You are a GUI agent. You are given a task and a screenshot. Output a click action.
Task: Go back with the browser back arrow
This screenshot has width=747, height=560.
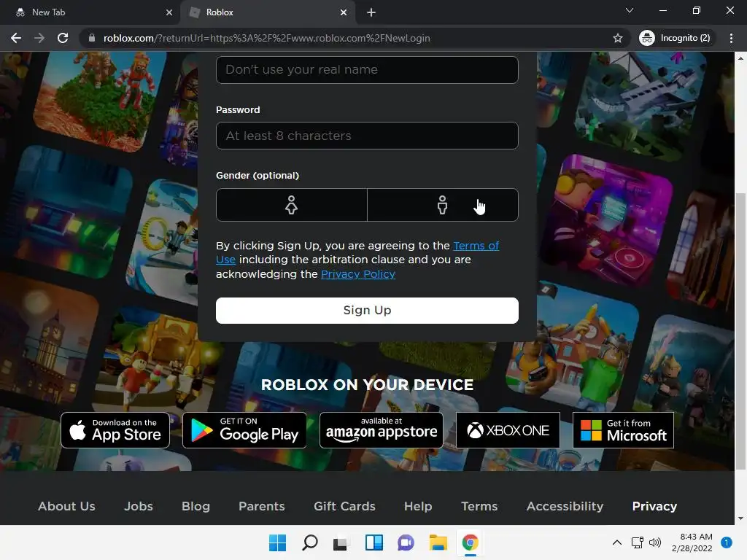[16, 38]
